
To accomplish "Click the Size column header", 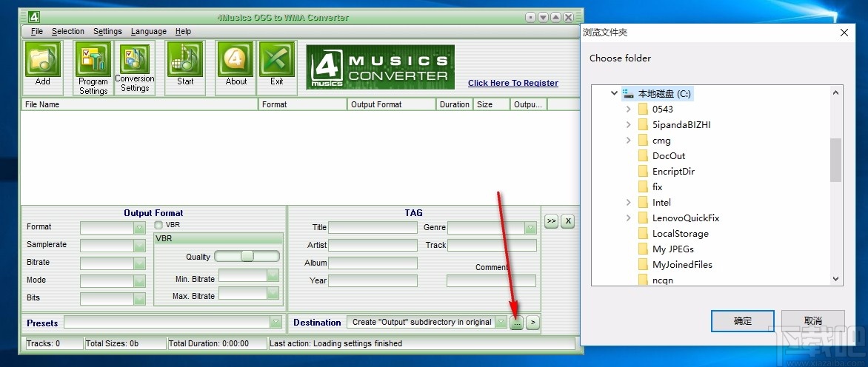I will 492,104.
